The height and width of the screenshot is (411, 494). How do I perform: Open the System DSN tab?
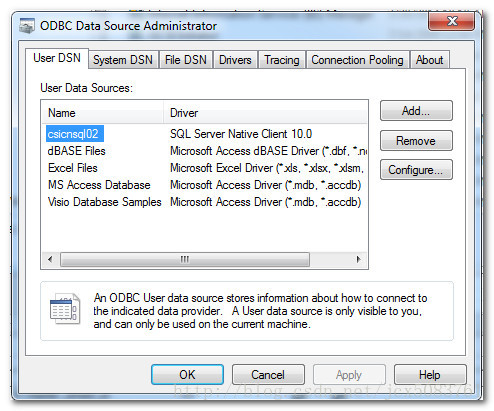tap(123, 60)
